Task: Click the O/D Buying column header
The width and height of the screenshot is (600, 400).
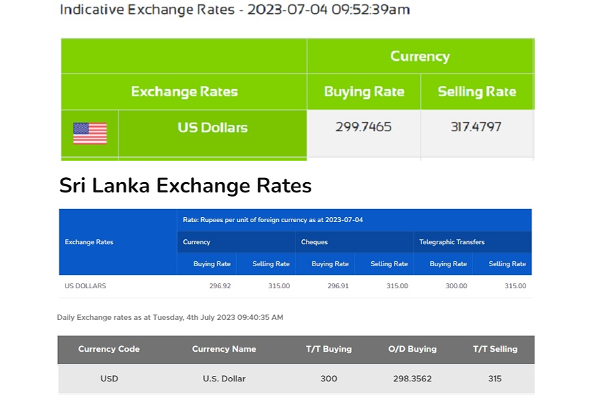Action: tap(412, 349)
